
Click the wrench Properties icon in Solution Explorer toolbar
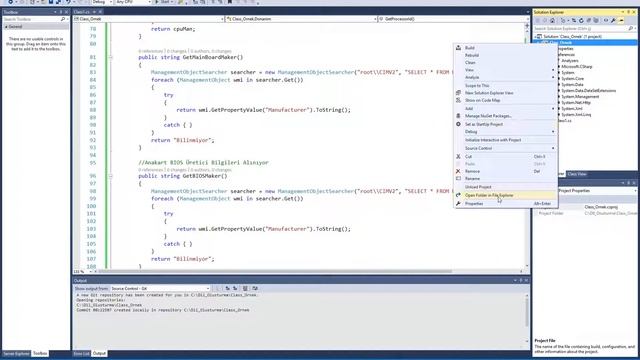coord(613,20)
